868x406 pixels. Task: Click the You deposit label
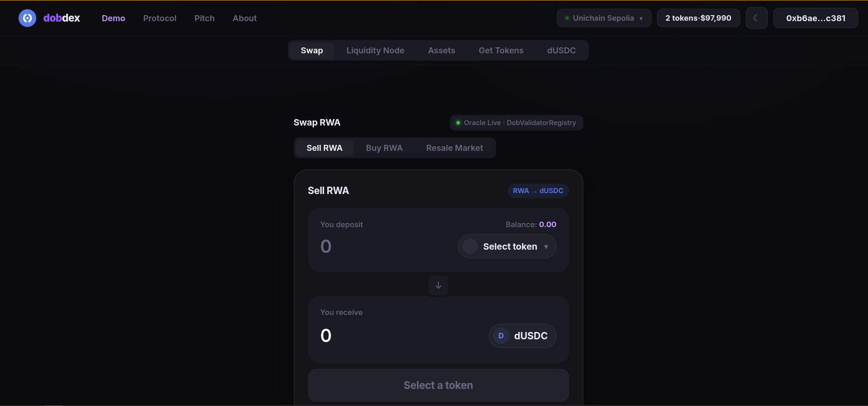pyautogui.click(x=342, y=224)
